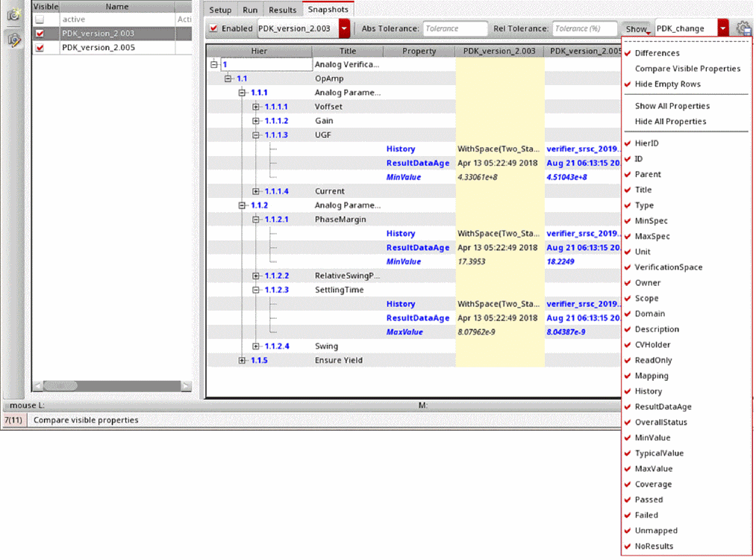Click the horizontal scrollbar under snapshot list
The height and width of the screenshot is (560, 756).
112,386
